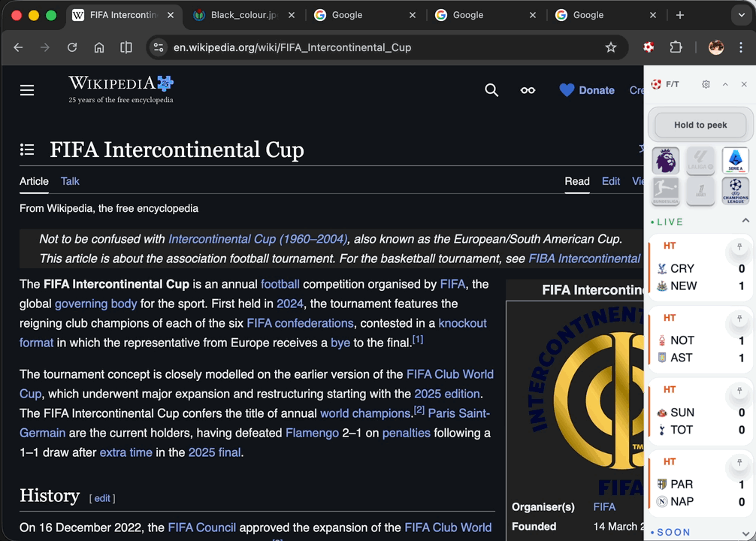756x541 pixels.
Task: Open the reading mode side panel icon
Action: (126, 47)
